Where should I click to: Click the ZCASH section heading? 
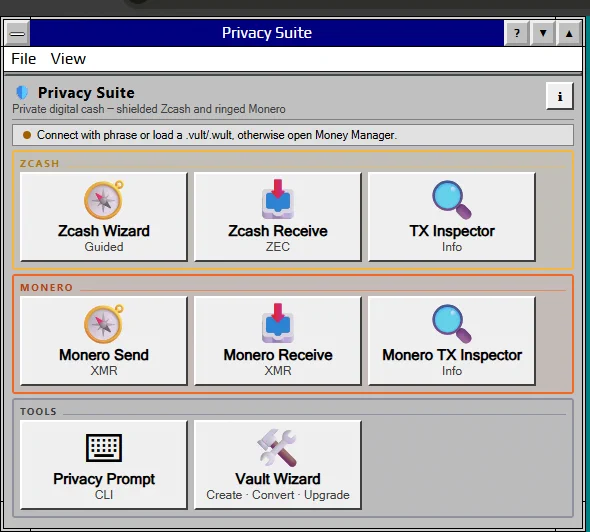tap(40, 164)
